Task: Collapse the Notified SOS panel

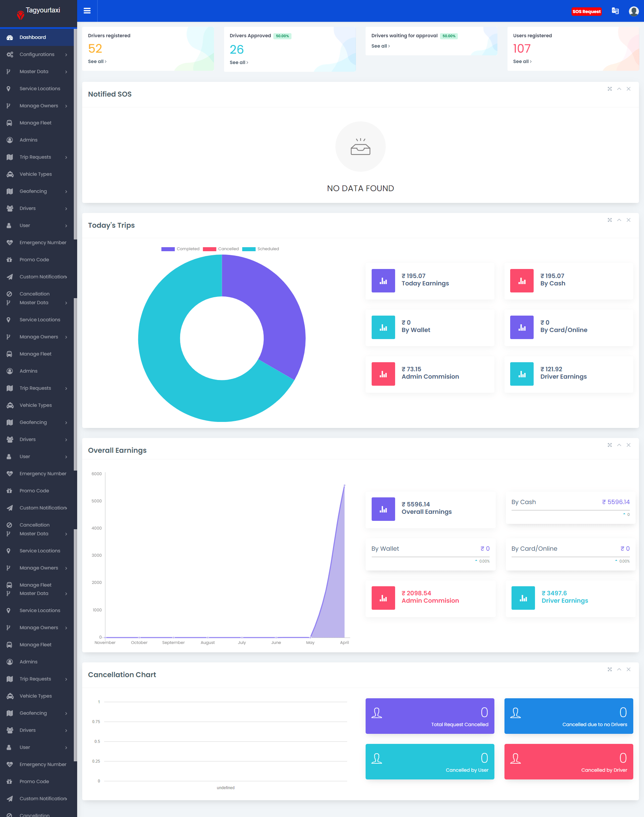Action: [619, 89]
